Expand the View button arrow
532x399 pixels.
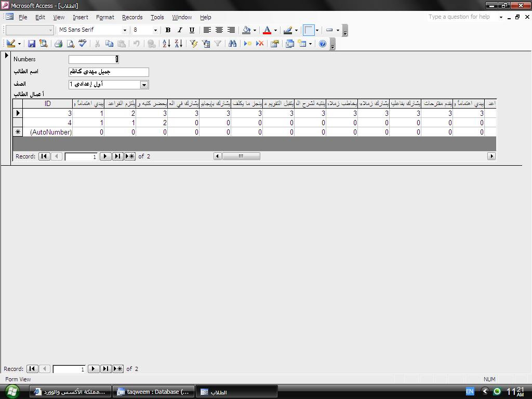(19, 44)
